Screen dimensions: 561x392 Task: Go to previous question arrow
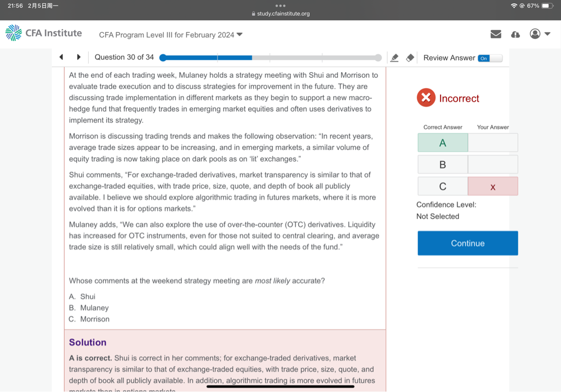click(61, 57)
